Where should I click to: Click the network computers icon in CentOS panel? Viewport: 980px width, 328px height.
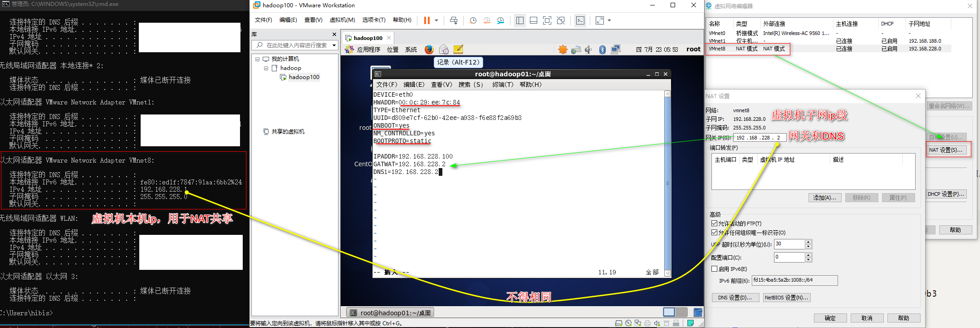pos(616,50)
